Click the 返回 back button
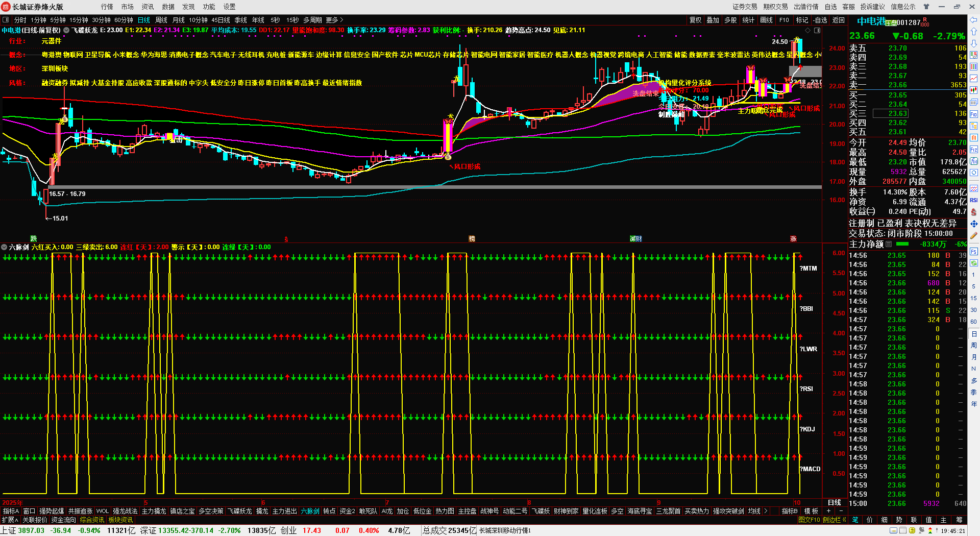 (x=838, y=20)
